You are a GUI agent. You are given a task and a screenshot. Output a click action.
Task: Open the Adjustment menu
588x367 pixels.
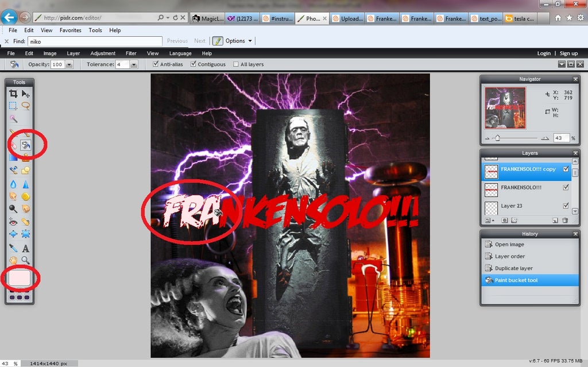tap(103, 53)
